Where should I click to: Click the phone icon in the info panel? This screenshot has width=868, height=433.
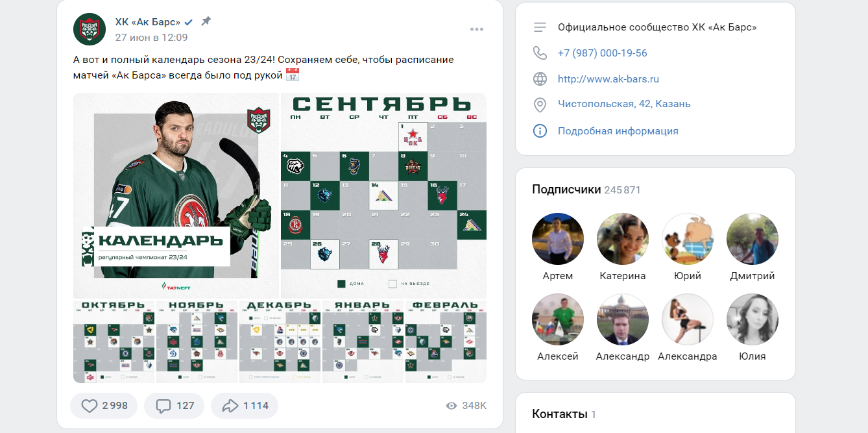coord(540,53)
